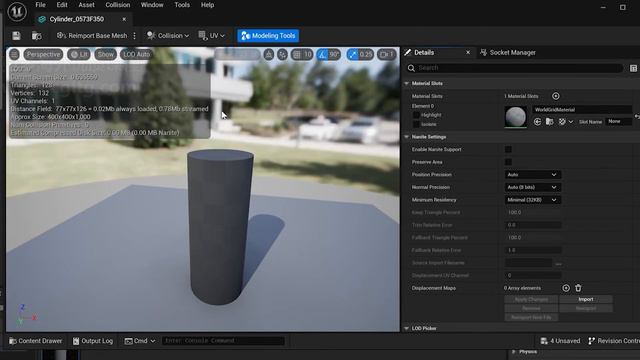Viewport: 640px width, 360px height.
Task: Click the WorldGridMaterial sphere thumbnail
Action: (x=516, y=117)
